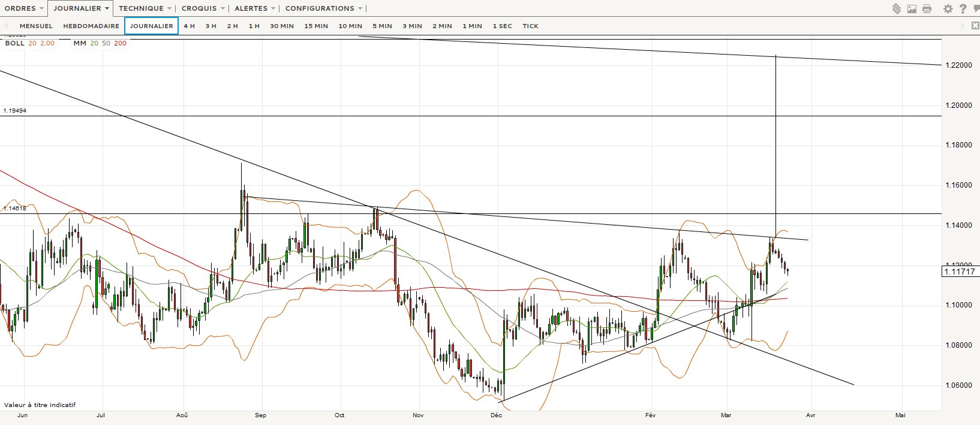The width and height of the screenshot is (980, 425).
Task: Select the 1 H timeframe
Action: click(254, 26)
